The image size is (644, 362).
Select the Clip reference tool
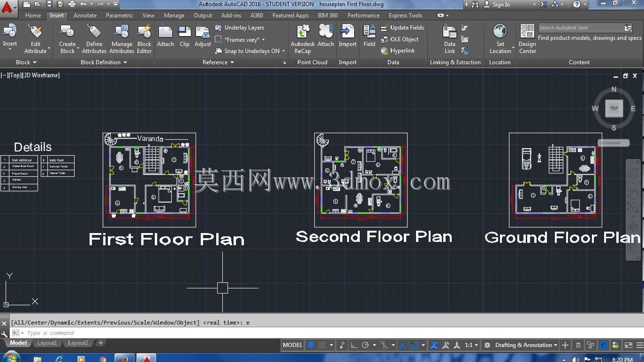[x=184, y=36]
